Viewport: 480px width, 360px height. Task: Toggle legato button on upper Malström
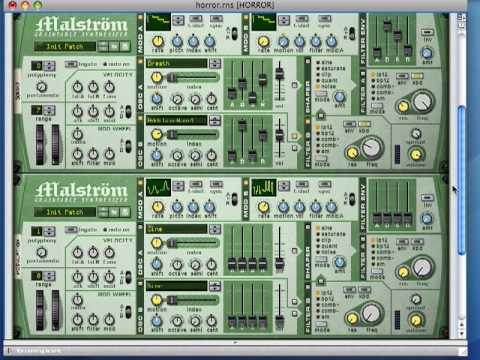pos(71,63)
